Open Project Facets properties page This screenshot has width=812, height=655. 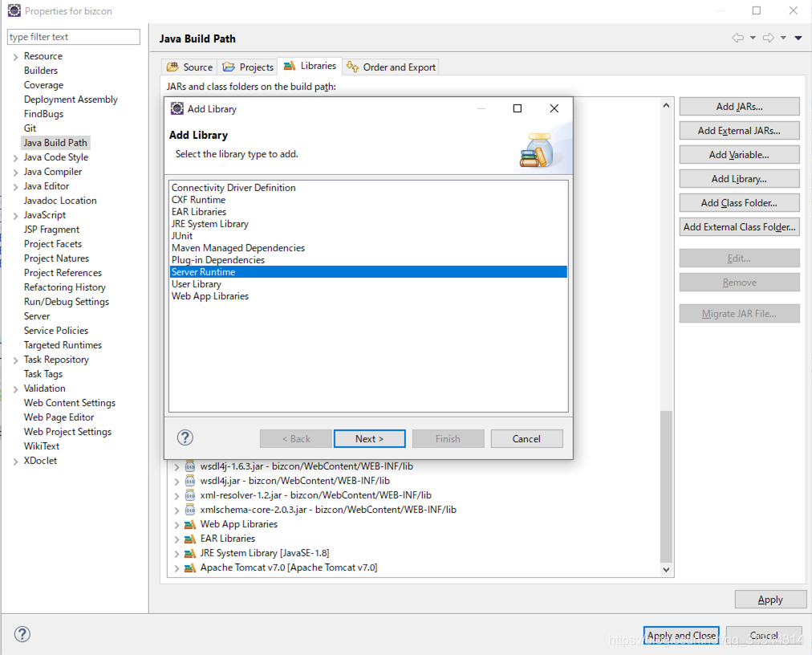(x=53, y=243)
